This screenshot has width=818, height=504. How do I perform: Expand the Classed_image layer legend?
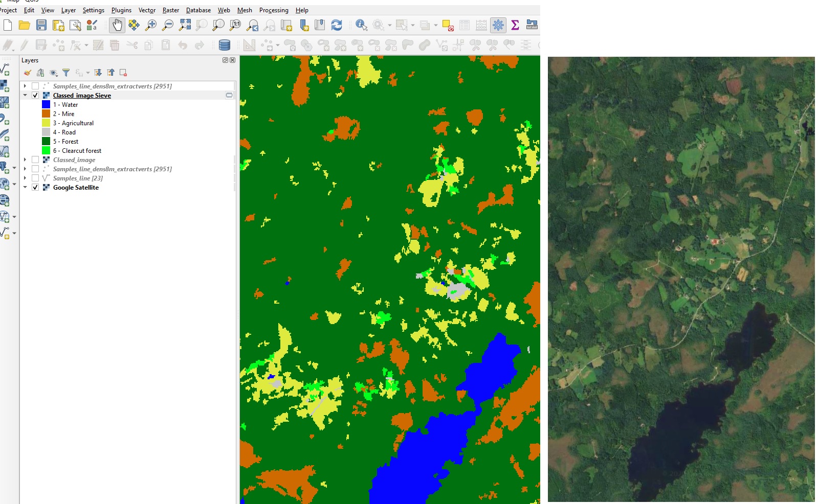[25, 159]
